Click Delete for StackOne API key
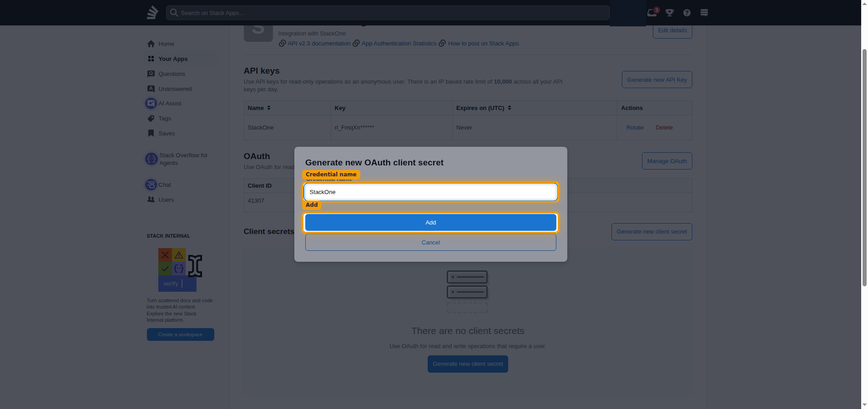 (x=664, y=128)
